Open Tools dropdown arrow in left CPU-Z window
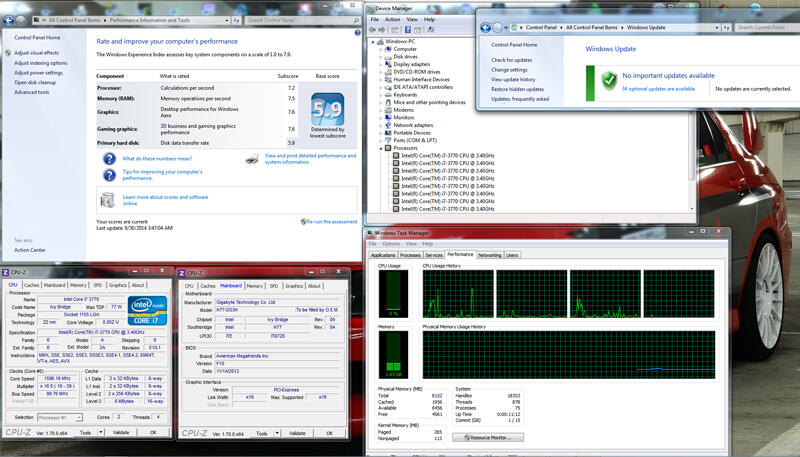The width and height of the screenshot is (800, 457). coord(101,433)
